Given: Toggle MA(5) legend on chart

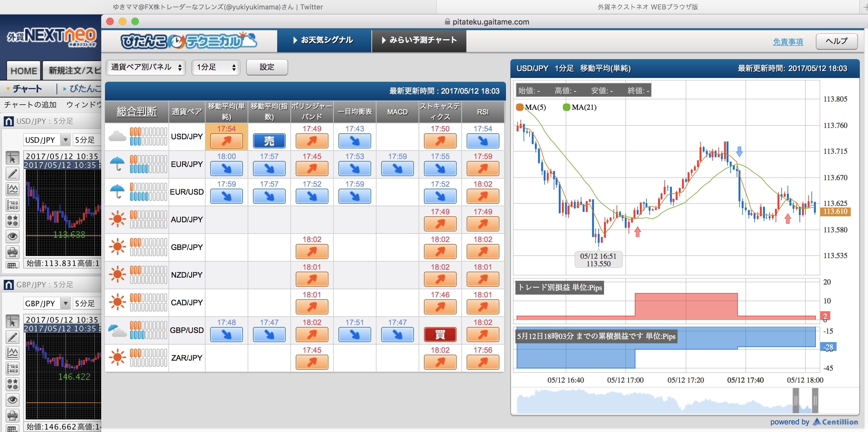Looking at the screenshot, I should click(x=531, y=107).
